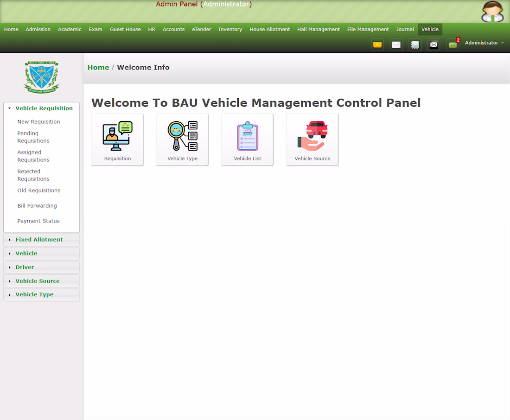Click the administrator avatar picture
The width and height of the screenshot is (510, 420).
pos(492,12)
